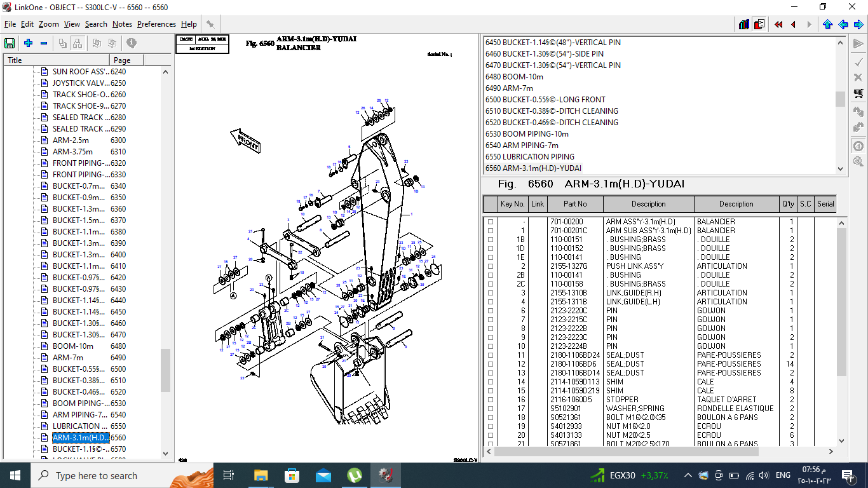
Task: Check the box for 2114-1059D113 SHIM row
Action: pyautogui.click(x=491, y=382)
